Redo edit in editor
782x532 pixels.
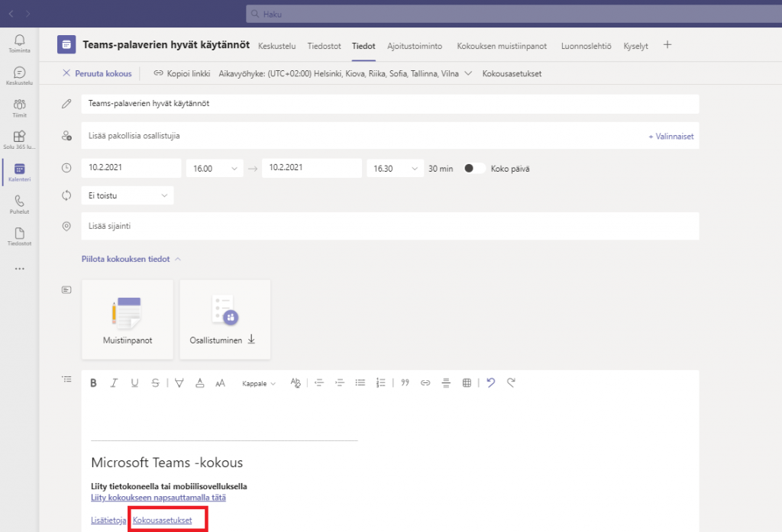point(511,383)
